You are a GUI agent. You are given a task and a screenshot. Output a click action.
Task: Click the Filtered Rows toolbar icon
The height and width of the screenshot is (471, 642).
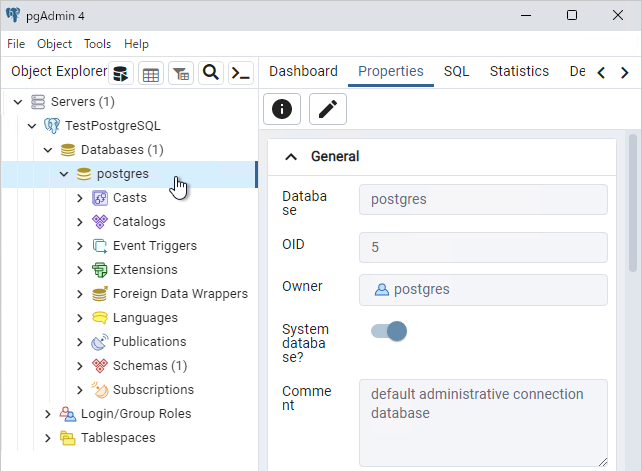pyautogui.click(x=181, y=73)
